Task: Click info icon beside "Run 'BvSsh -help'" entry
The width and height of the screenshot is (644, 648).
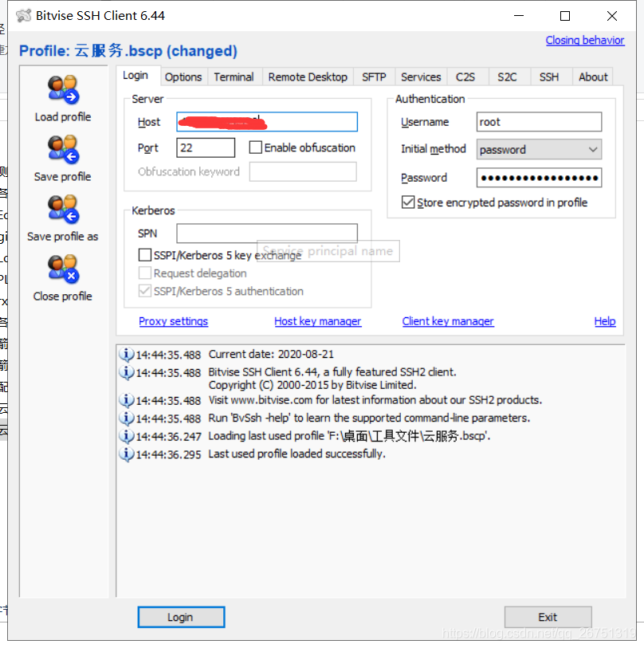Action: coord(127,418)
